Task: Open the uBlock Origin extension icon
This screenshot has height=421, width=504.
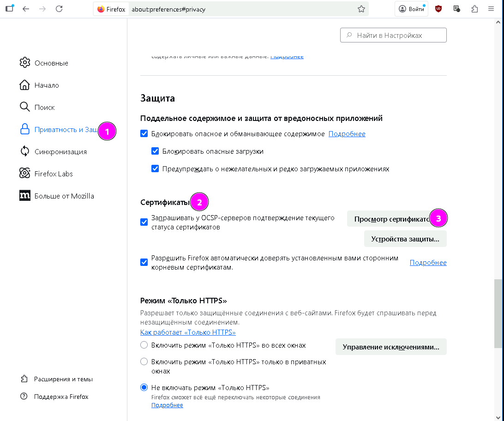Action: pos(438,9)
